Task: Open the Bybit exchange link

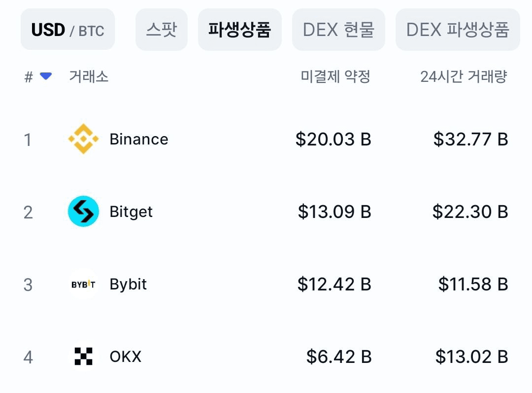Action: point(128,285)
